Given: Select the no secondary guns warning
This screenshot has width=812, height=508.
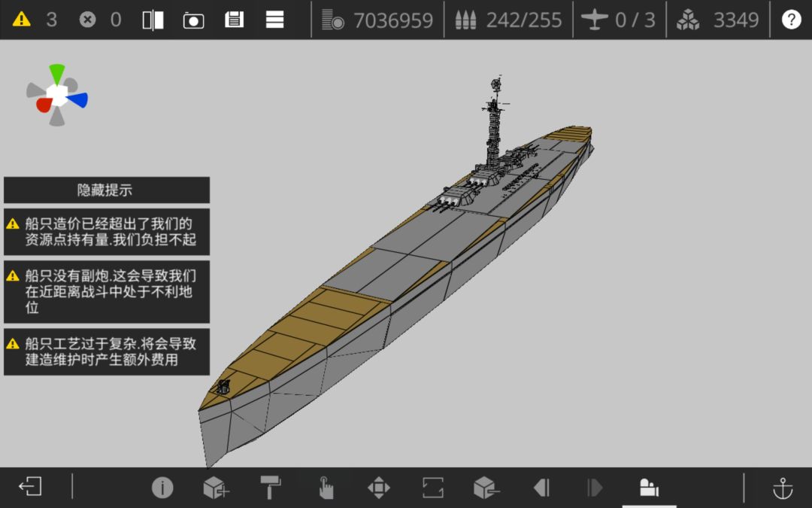Looking at the screenshot, I should click(107, 292).
